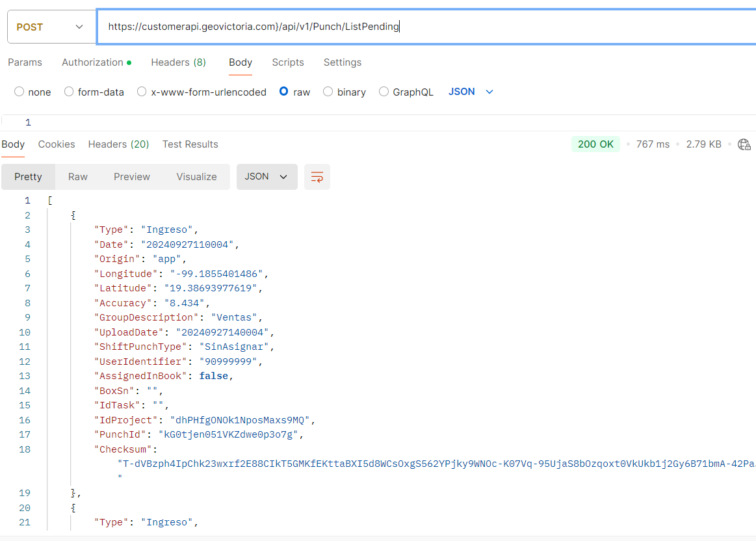Select the form-data radio option

[x=69, y=92]
